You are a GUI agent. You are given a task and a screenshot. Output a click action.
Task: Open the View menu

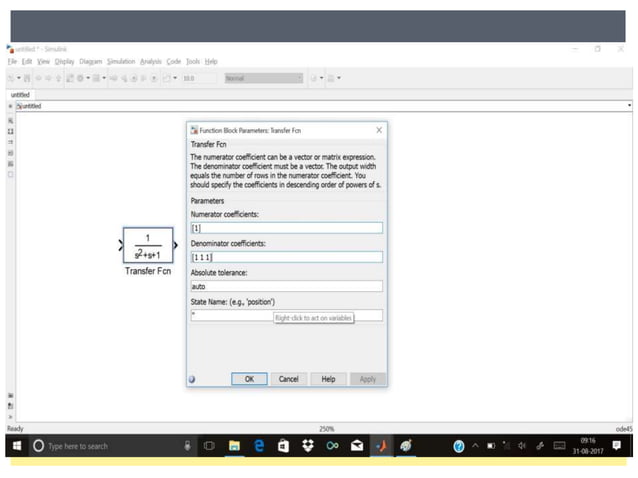[44, 61]
